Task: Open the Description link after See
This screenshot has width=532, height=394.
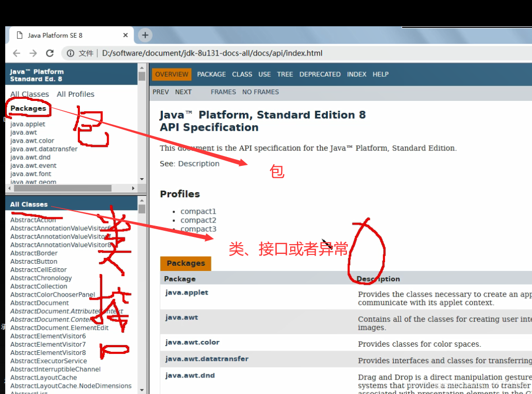Action: click(x=199, y=164)
